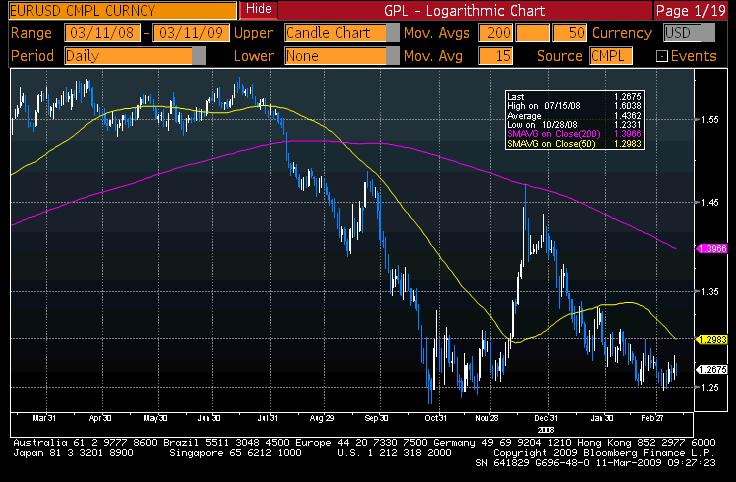736x482 pixels.
Task: Click the EURUSD CMPL CURNCY security field
Action: [120, 11]
